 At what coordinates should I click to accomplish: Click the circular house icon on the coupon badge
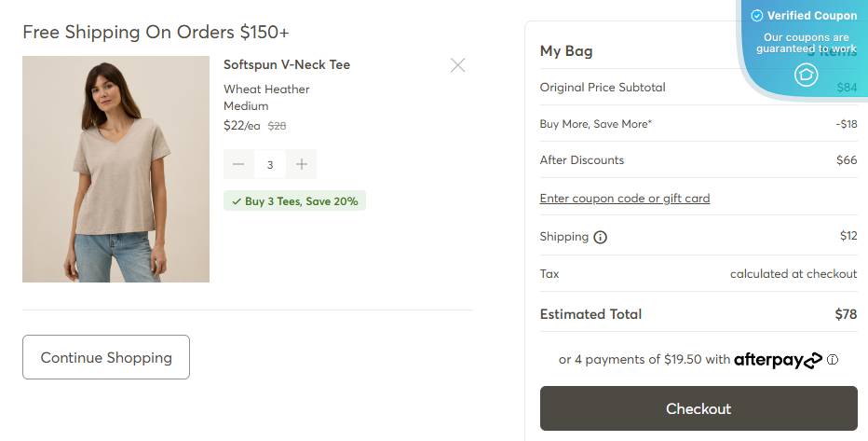coord(806,76)
